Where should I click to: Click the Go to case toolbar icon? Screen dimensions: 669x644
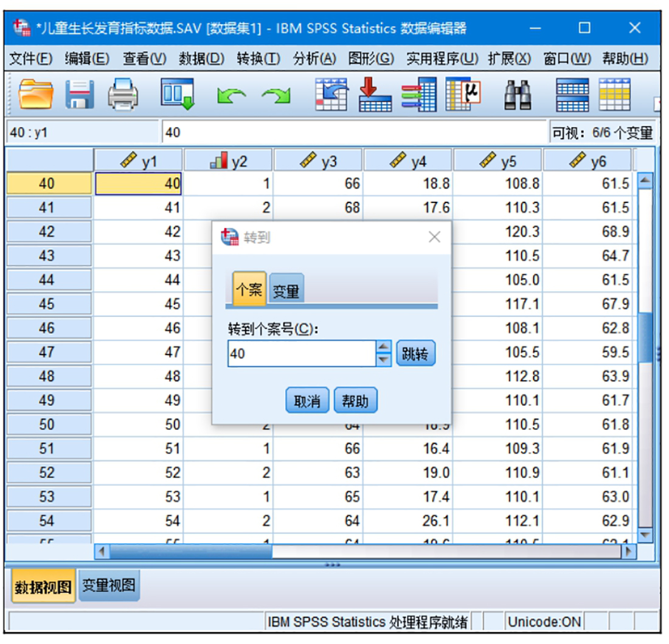(x=331, y=96)
